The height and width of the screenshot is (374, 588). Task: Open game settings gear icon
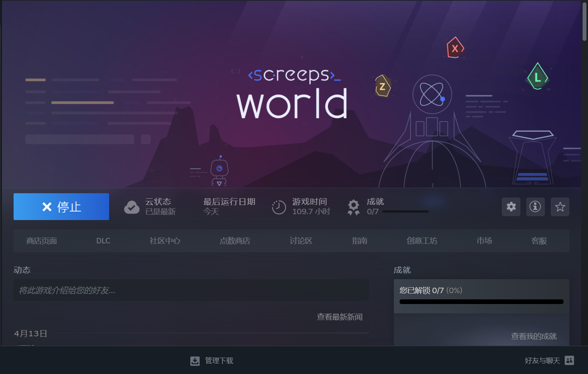511,206
